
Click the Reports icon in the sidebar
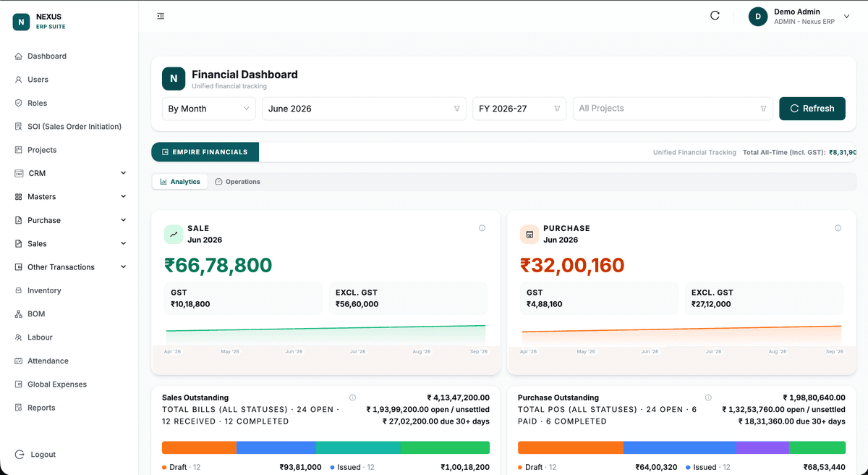tap(19, 408)
